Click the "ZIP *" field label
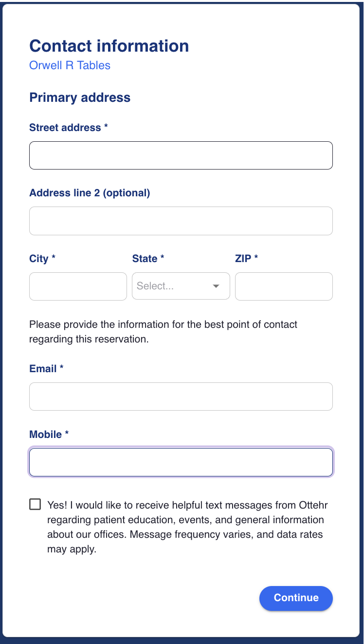 246,259
